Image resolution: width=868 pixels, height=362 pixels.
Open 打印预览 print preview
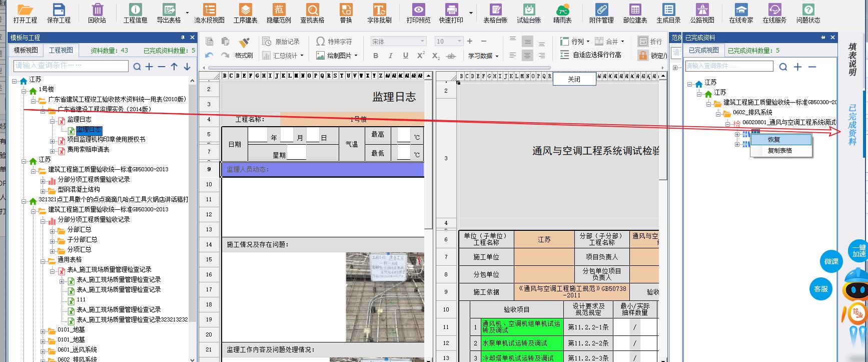click(x=418, y=14)
